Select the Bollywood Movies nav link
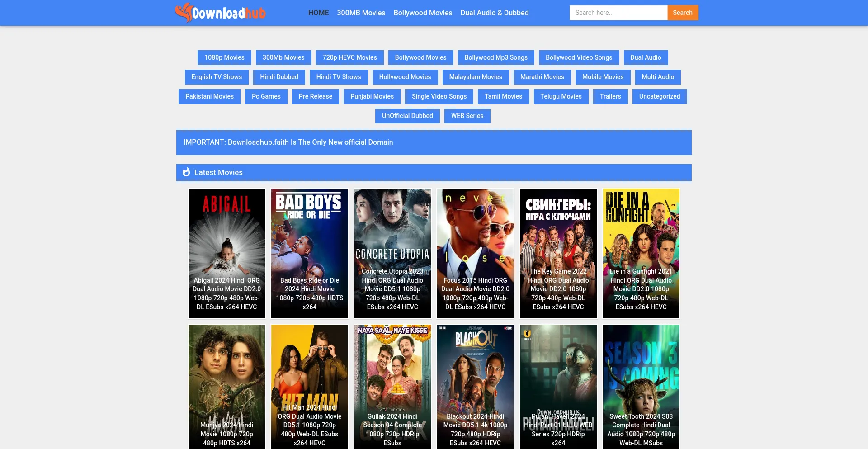Screen dimensions: 868x449 [423, 13]
